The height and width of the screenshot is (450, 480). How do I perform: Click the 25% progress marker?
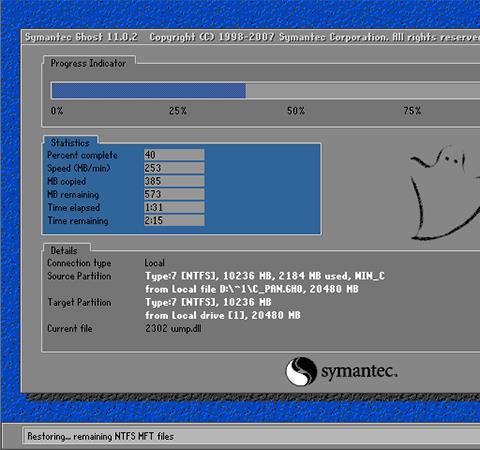[178, 111]
